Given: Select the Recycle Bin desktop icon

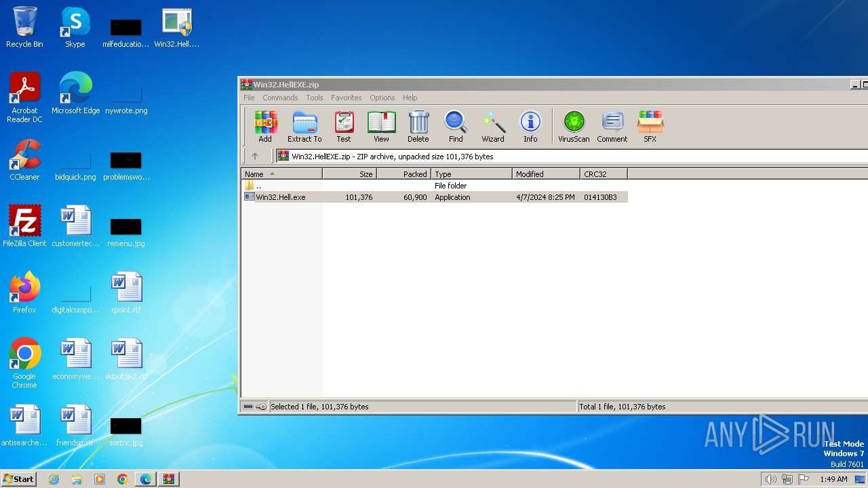Looking at the screenshot, I should [x=24, y=28].
